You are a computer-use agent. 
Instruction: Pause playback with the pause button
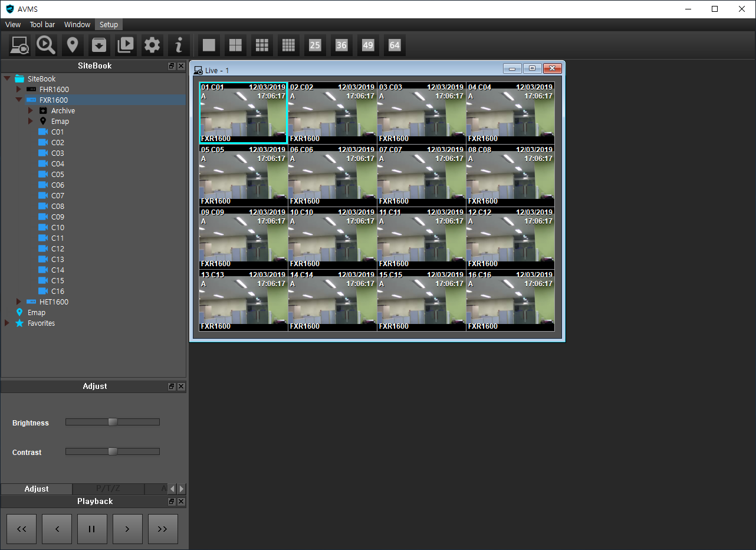(92, 529)
